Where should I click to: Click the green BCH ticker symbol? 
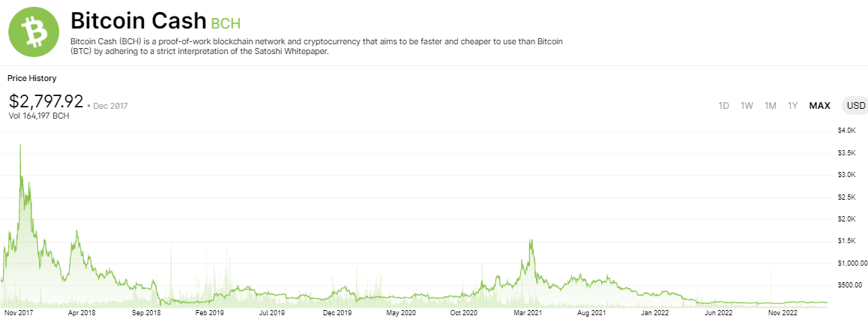tap(226, 23)
